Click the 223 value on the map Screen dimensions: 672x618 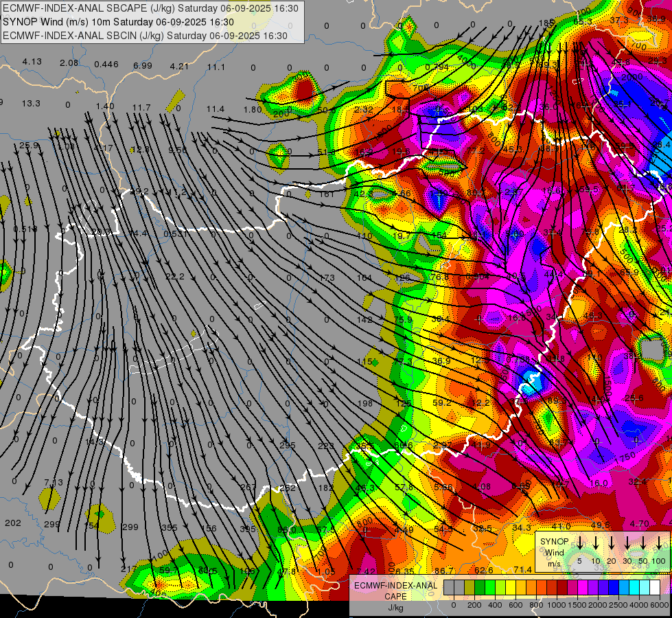tap(326, 446)
